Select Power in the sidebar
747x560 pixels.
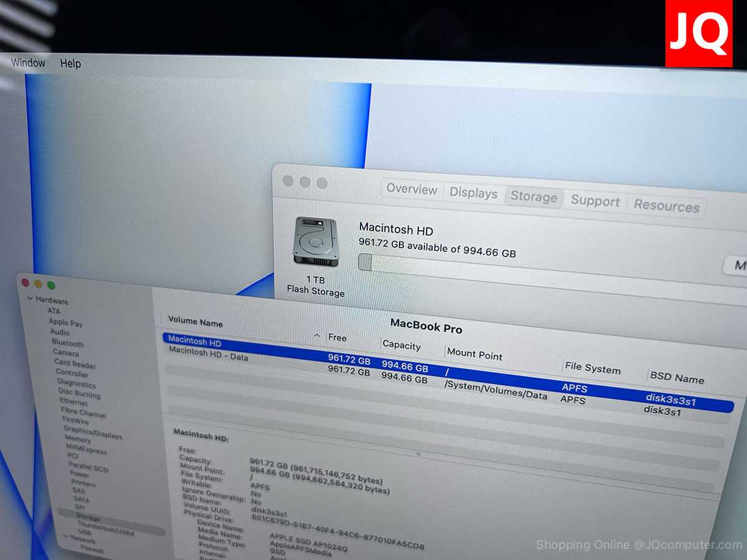coord(79,474)
